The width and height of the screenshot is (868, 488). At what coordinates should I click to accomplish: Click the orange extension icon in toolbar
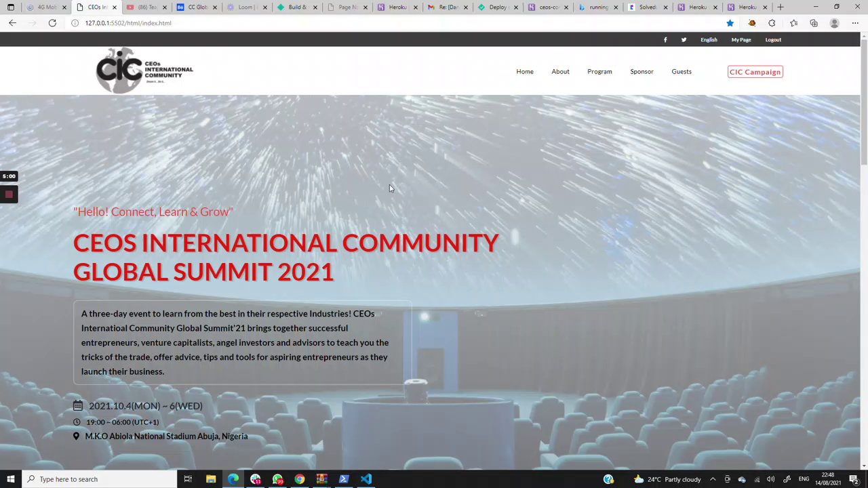pyautogui.click(x=751, y=23)
